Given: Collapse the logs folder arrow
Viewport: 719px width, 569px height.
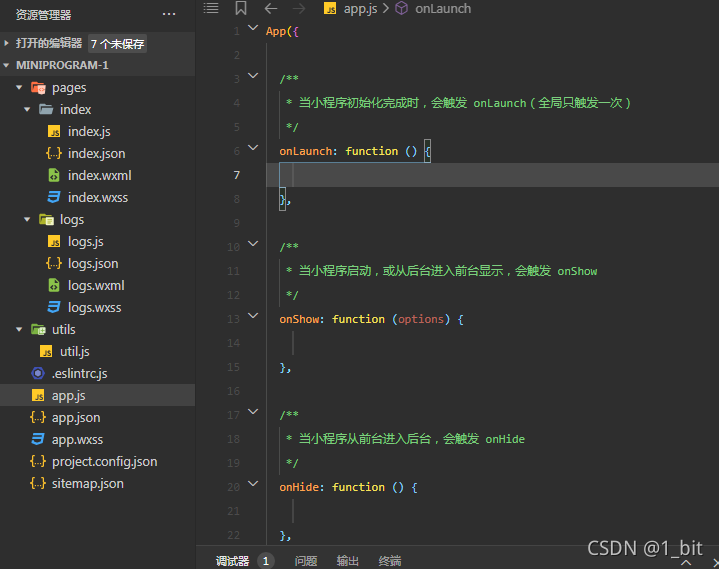Looking at the screenshot, I should pos(27,220).
